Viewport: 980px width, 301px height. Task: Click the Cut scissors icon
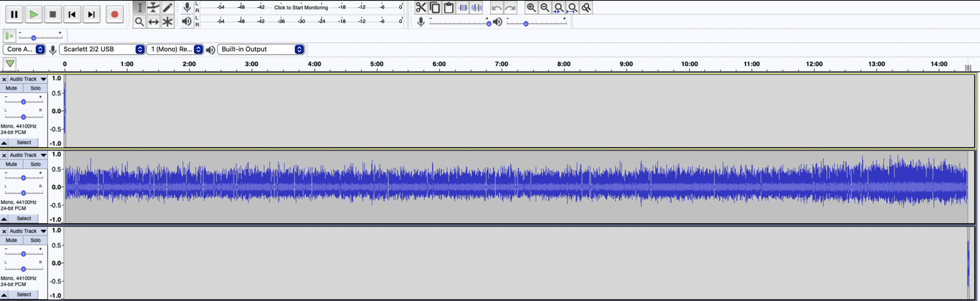click(421, 8)
